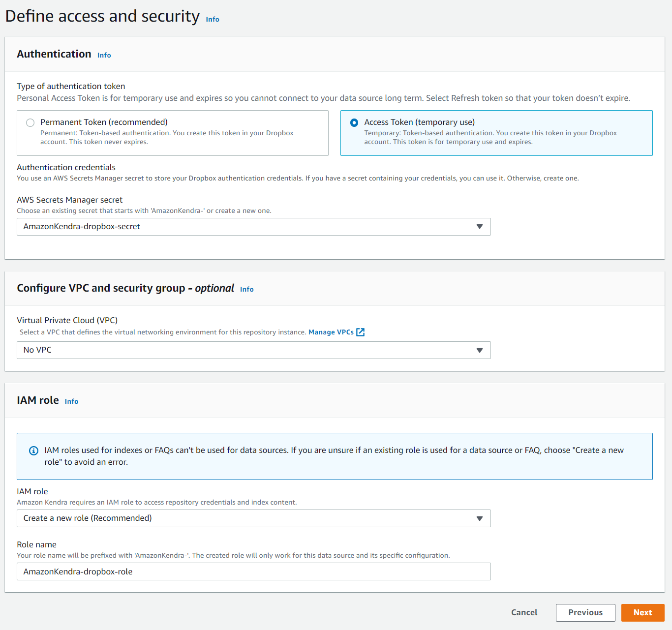Click the AWS Secrets Manager dropdown arrow

pyautogui.click(x=480, y=227)
